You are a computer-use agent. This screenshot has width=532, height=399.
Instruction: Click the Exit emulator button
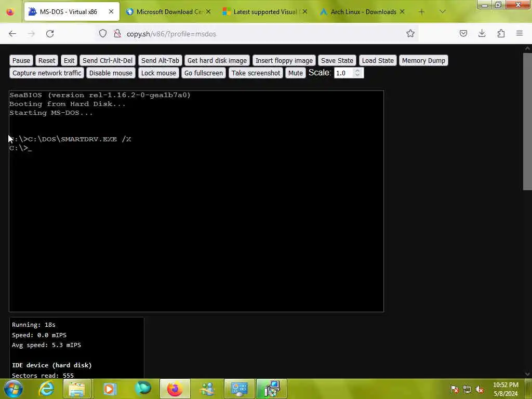pyautogui.click(x=69, y=60)
